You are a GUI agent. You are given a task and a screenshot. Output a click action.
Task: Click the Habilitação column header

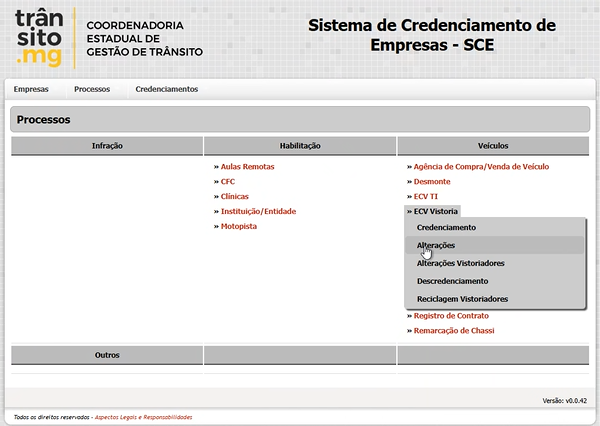300,146
